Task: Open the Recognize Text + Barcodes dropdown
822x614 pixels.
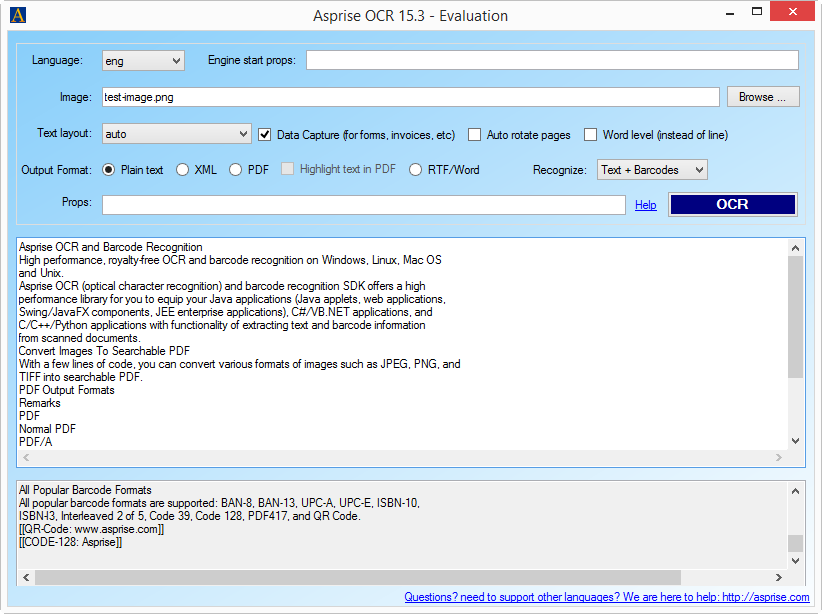Action: click(x=652, y=170)
